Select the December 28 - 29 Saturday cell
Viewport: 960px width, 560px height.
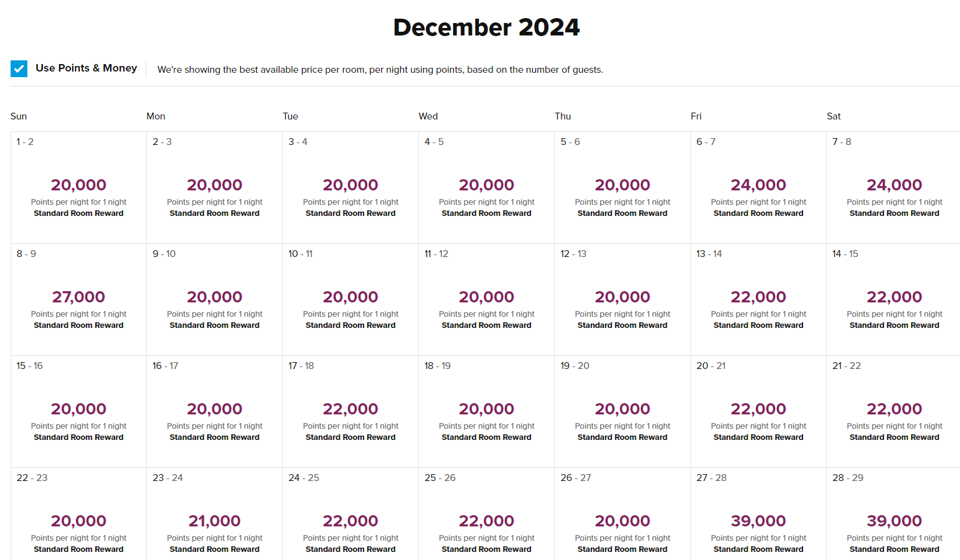(893, 514)
